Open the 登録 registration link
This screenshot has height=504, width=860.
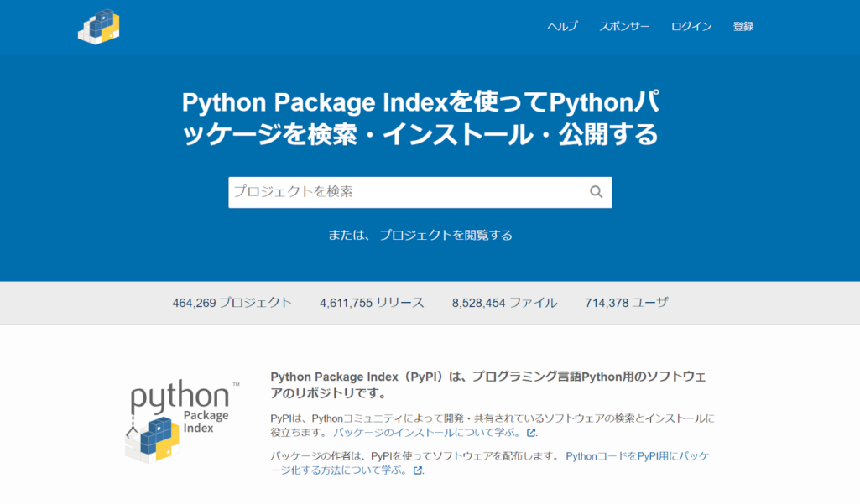coord(743,26)
